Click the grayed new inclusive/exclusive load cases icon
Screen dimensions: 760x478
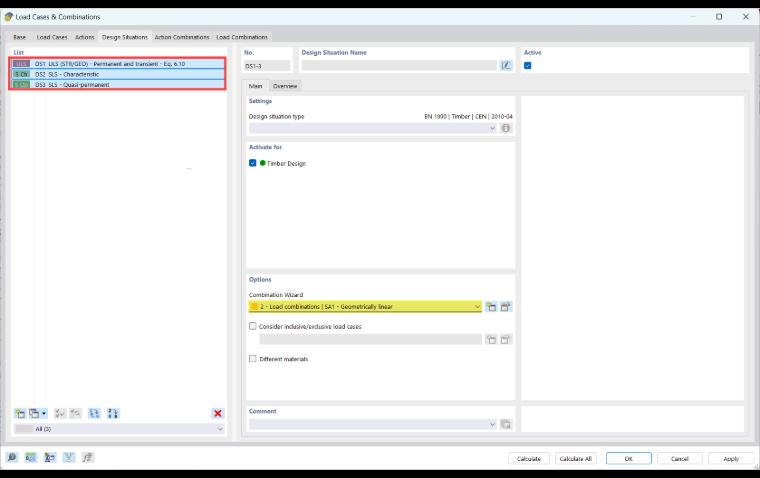pos(491,339)
